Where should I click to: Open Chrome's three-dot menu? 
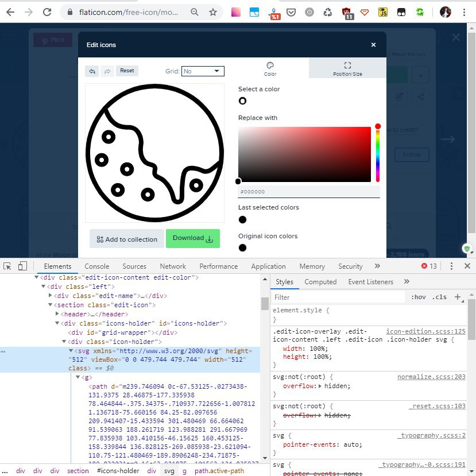click(x=464, y=12)
